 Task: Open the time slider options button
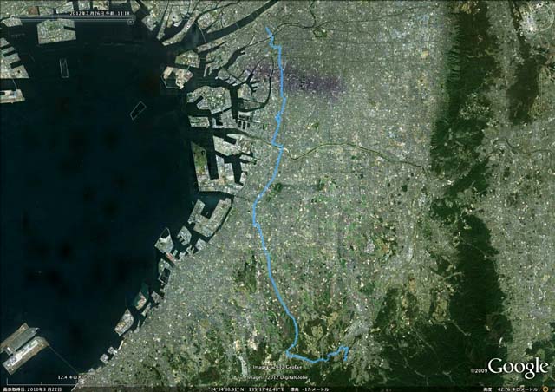tap(131, 22)
